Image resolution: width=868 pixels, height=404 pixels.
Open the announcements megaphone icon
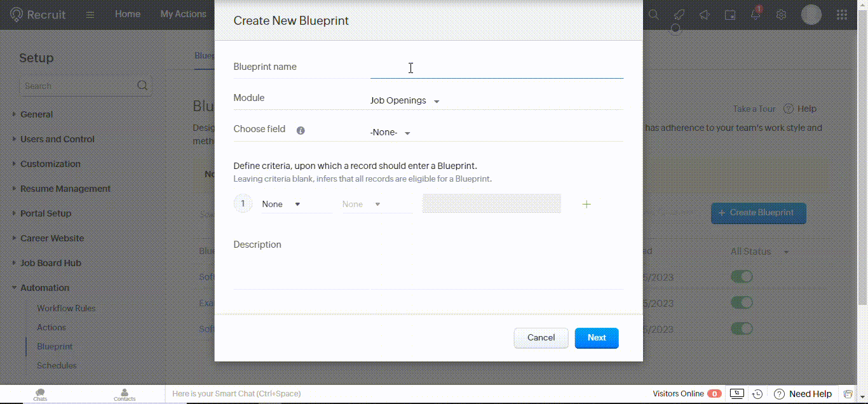point(704,14)
